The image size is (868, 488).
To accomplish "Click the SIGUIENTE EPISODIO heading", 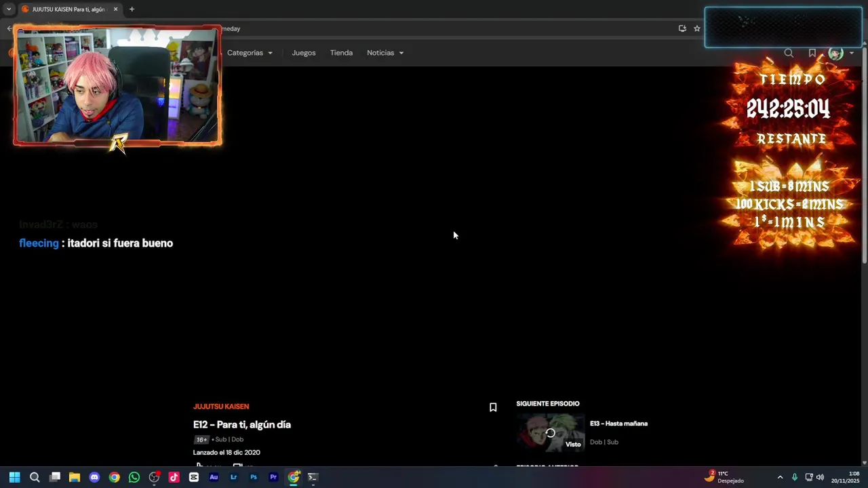I will click(548, 404).
